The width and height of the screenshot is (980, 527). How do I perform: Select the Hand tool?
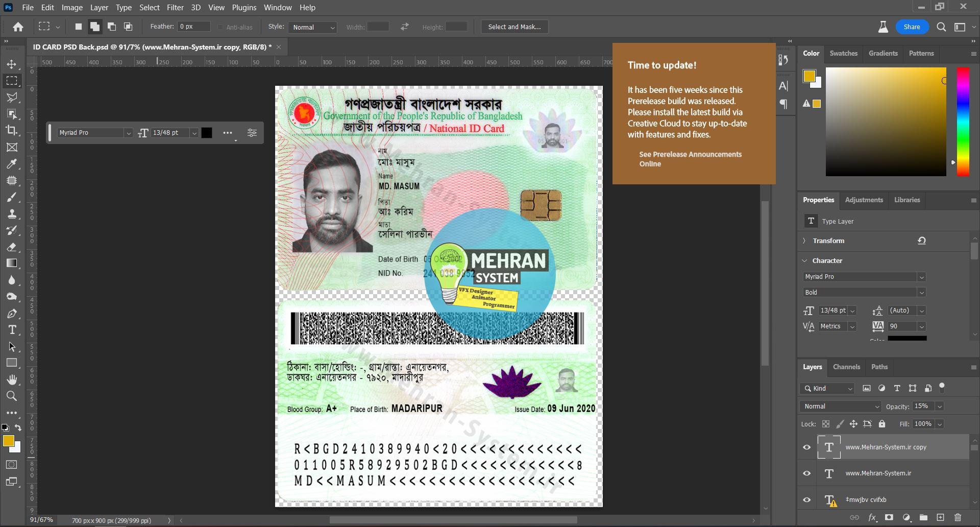click(x=12, y=379)
